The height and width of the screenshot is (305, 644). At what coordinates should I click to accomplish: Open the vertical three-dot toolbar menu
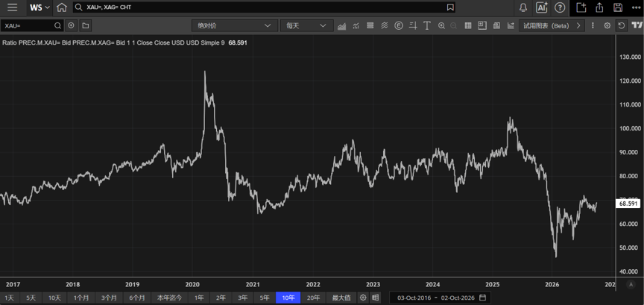click(x=593, y=25)
